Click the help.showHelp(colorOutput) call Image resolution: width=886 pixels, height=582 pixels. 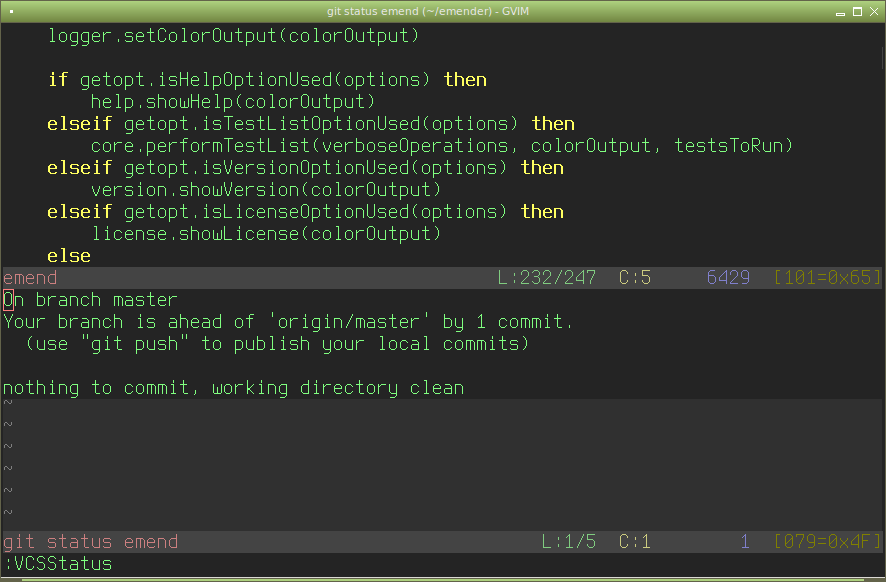[232, 102]
